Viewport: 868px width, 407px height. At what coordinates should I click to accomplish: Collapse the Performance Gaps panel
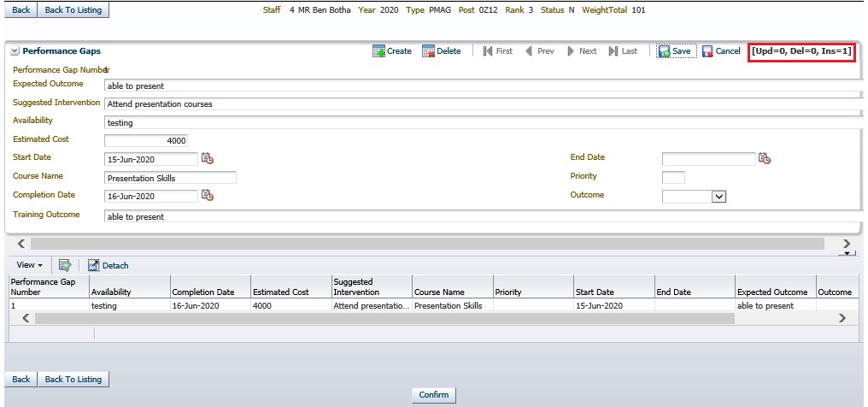tap(15, 51)
